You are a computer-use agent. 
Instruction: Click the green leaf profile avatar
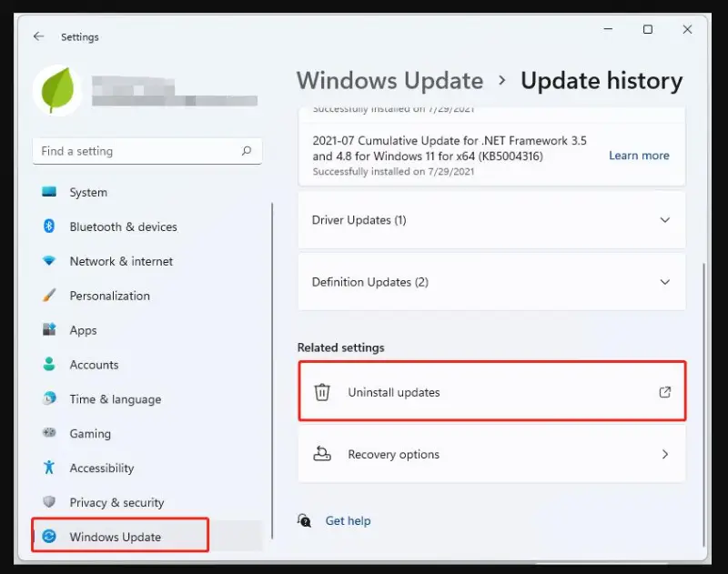(57, 90)
